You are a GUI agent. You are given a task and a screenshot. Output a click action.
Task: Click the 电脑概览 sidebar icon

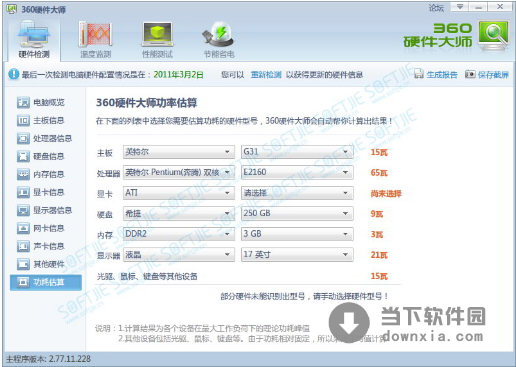point(23,102)
